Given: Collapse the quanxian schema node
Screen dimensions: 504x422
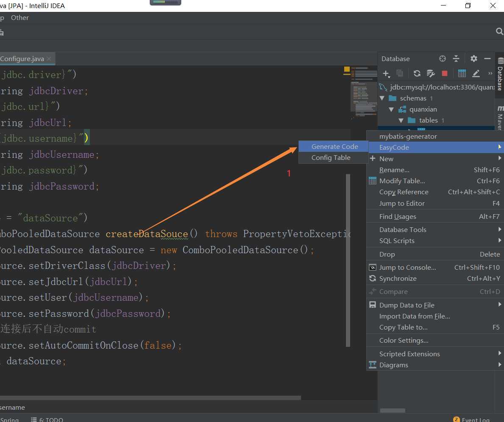Looking at the screenshot, I should [x=392, y=109].
